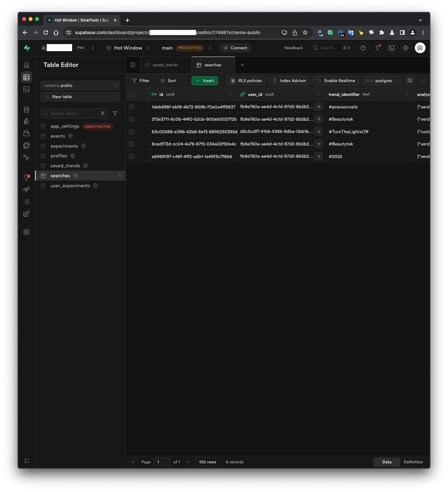Open RLS policies
Screen dimensions: 448x492
tap(246, 81)
